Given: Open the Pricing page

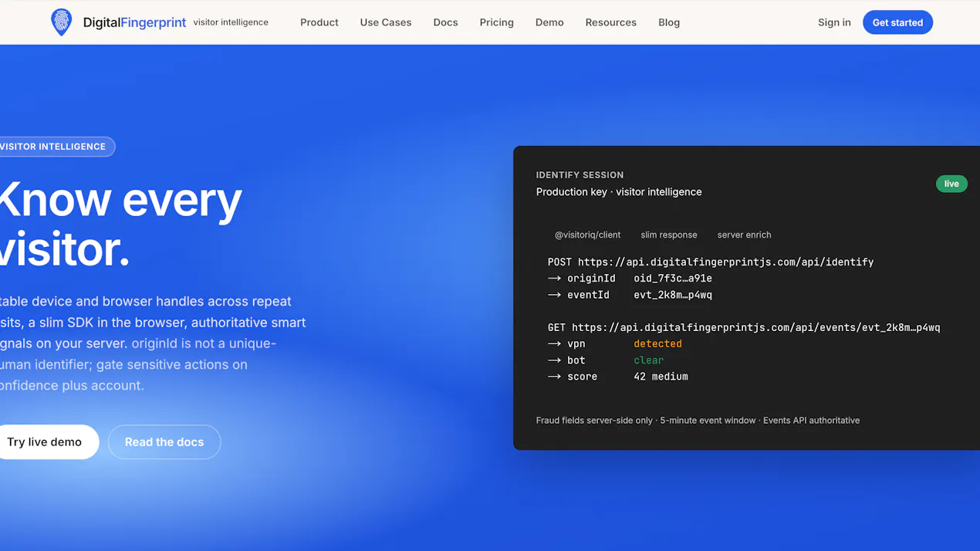Looking at the screenshot, I should pyautogui.click(x=496, y=22).
